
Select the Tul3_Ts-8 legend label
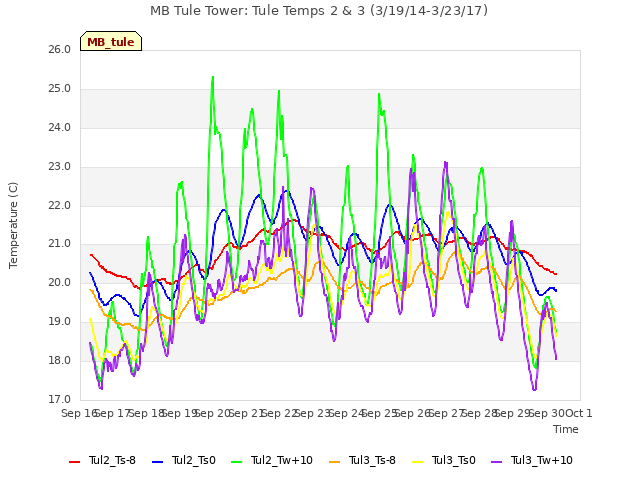[x=372, y=460]
